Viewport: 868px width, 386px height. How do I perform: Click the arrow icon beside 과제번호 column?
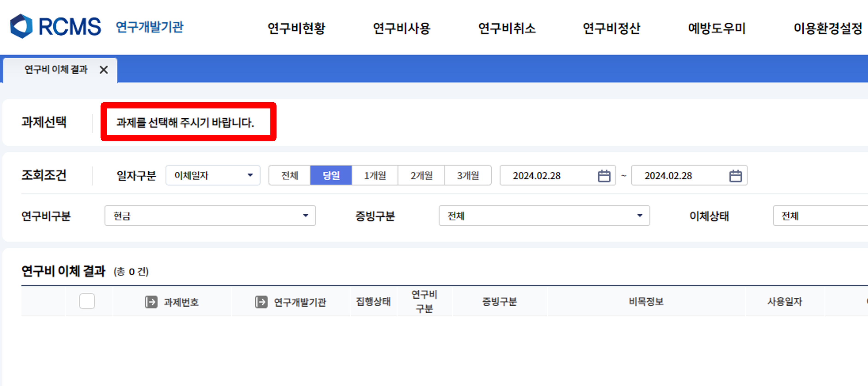tap(151, 302)
